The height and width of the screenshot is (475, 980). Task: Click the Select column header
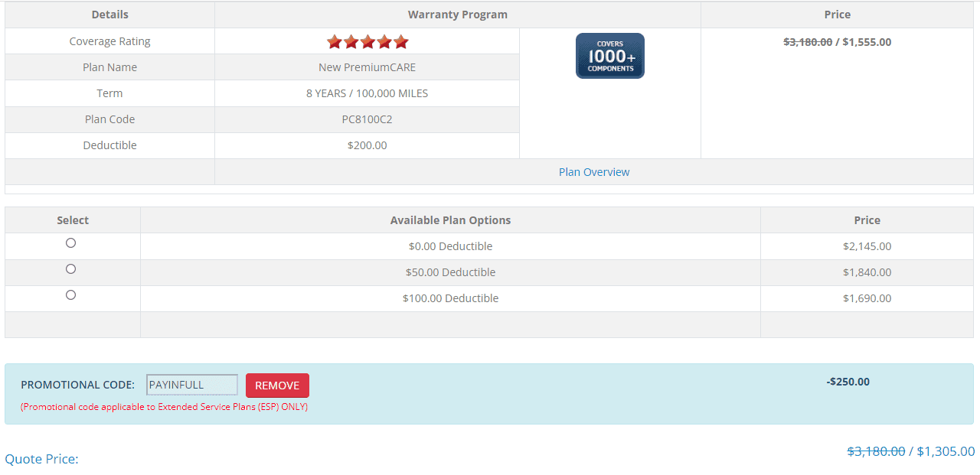[x=73, y=220]
